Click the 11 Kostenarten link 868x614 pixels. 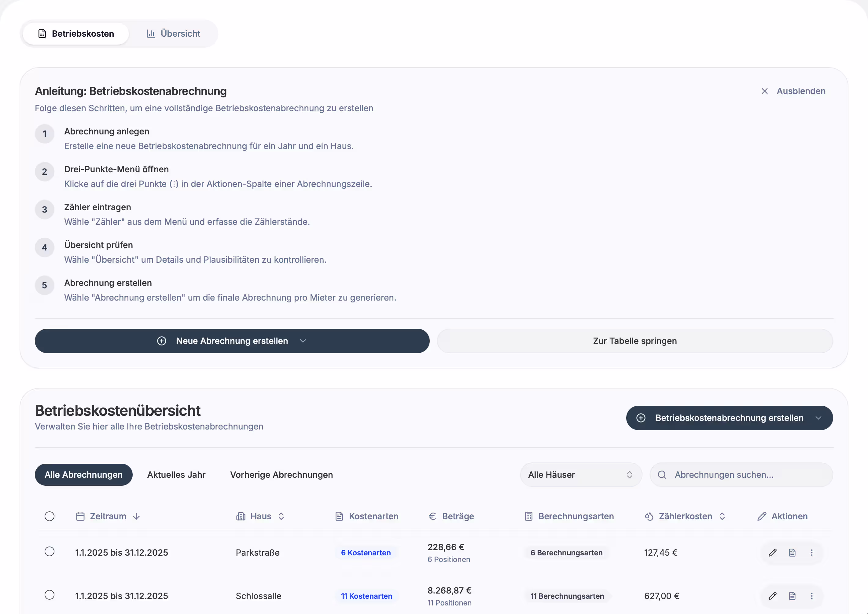(366, 596)
